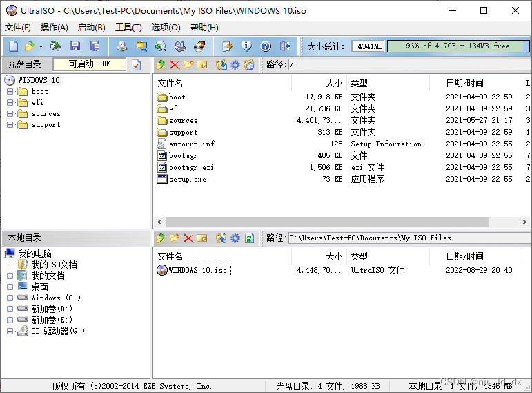Select WINDOWS 10 root in disc tree
532x393 pixels.
[x=39, y=80]
